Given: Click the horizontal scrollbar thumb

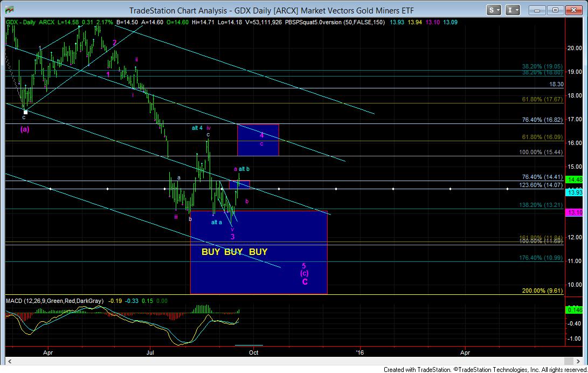Looking at the screenshot, I should (x=569, y=361).
